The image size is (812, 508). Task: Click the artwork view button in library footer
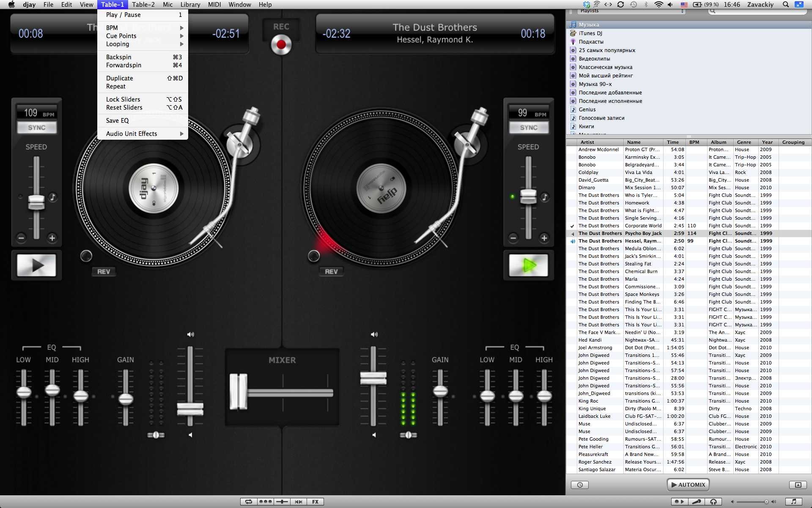798,485
